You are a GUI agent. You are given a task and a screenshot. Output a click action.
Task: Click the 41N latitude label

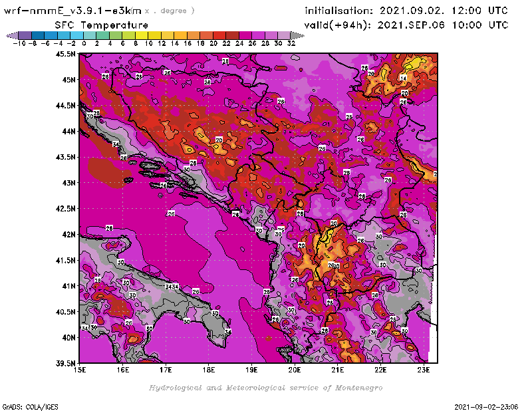tap(68, 286)
